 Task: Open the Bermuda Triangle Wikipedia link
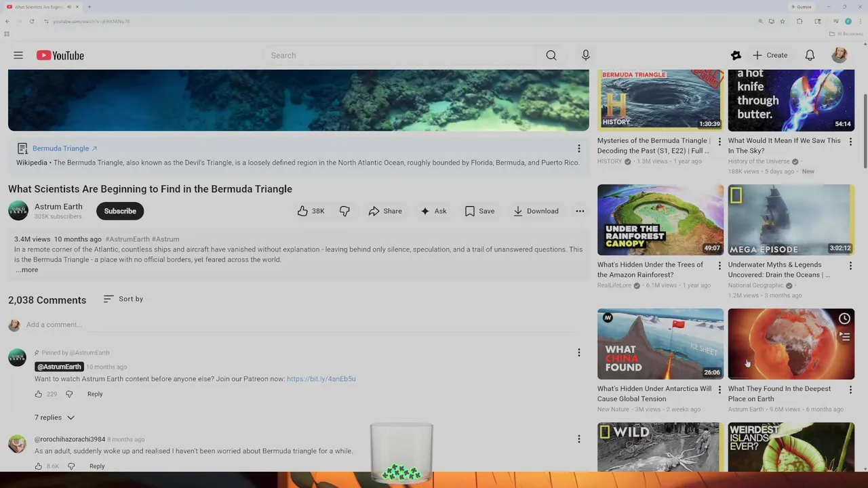pyautogui.click(x=64, y=148)
